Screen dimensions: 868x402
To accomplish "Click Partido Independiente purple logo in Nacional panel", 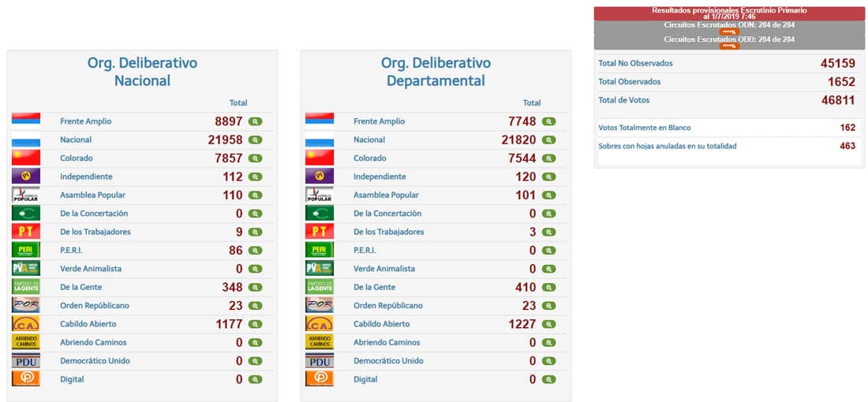I will coord(26,176).
